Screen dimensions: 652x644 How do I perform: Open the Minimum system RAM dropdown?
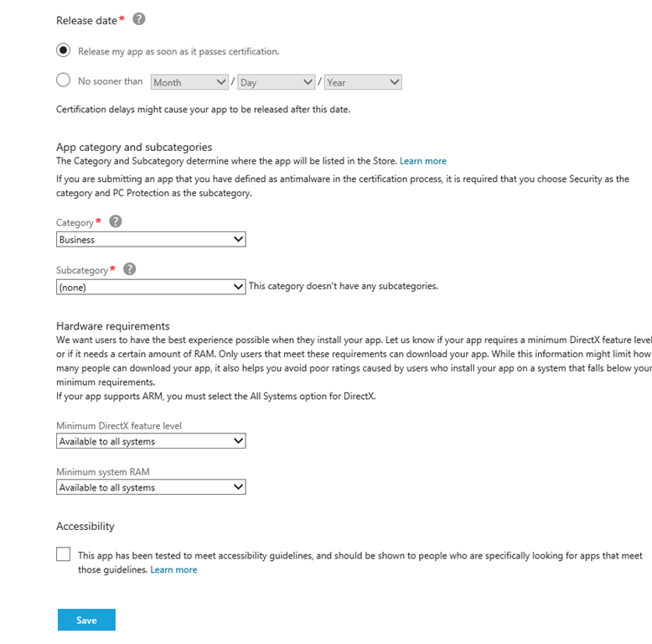click(x=151, y=487)
